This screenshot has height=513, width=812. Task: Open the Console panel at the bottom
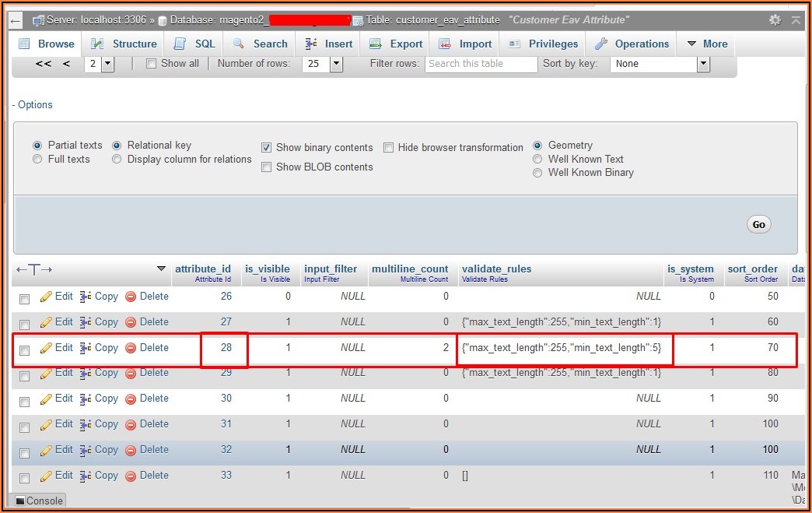[39, 501]
